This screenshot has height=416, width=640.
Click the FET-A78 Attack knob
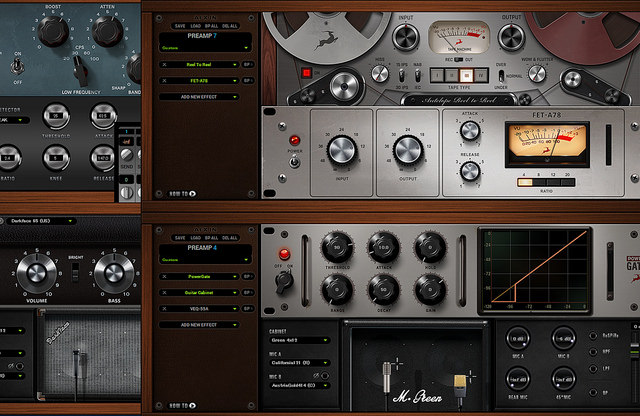(470, 131)
